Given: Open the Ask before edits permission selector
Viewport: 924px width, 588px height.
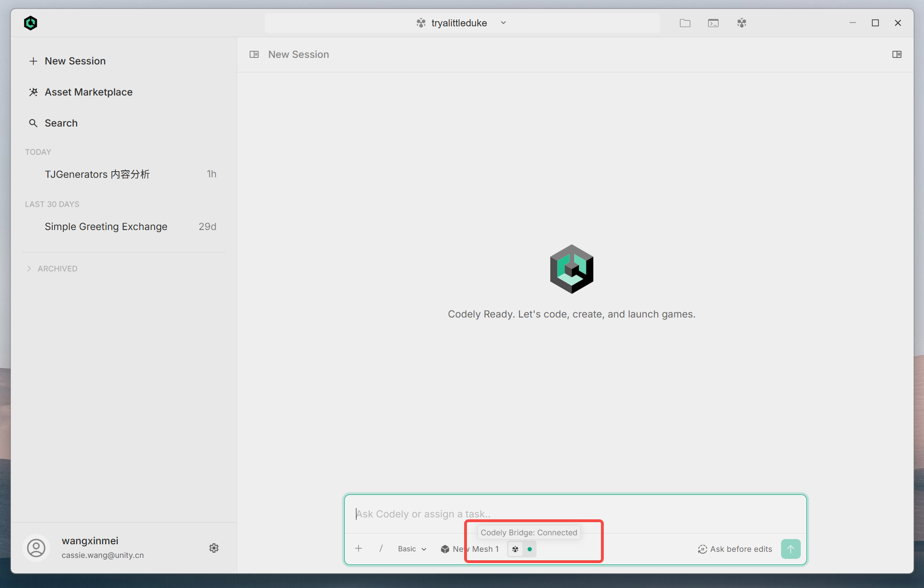Looking at the screenshot, I should (735, 549).
